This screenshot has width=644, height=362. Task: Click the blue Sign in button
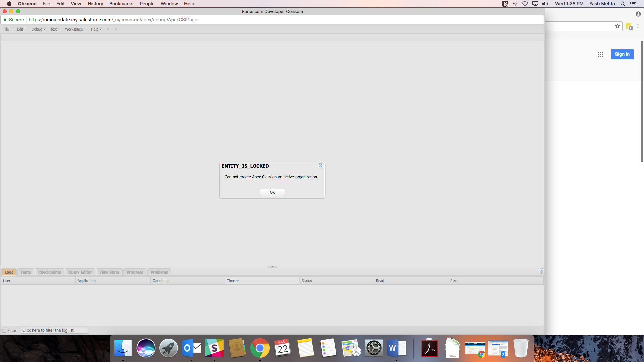(622, 54)
